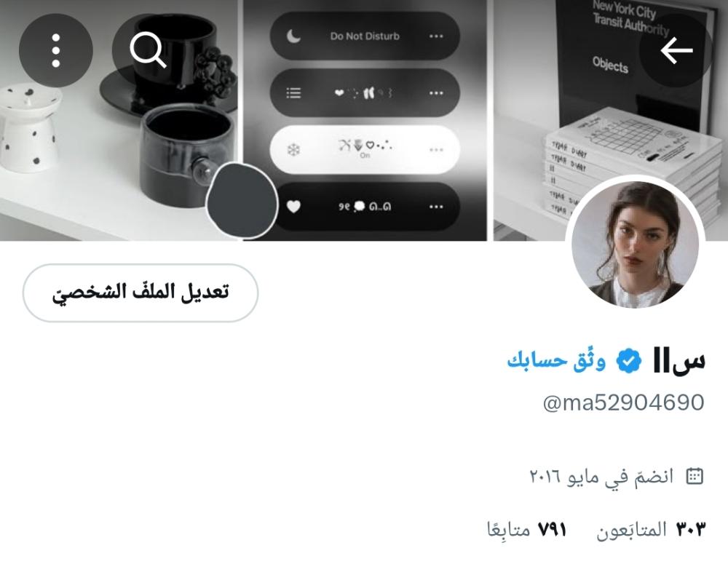The image size is (728, 580).
Task: Open the ٧٩١ متابِعًا followers list
Action: click(526, 530)
